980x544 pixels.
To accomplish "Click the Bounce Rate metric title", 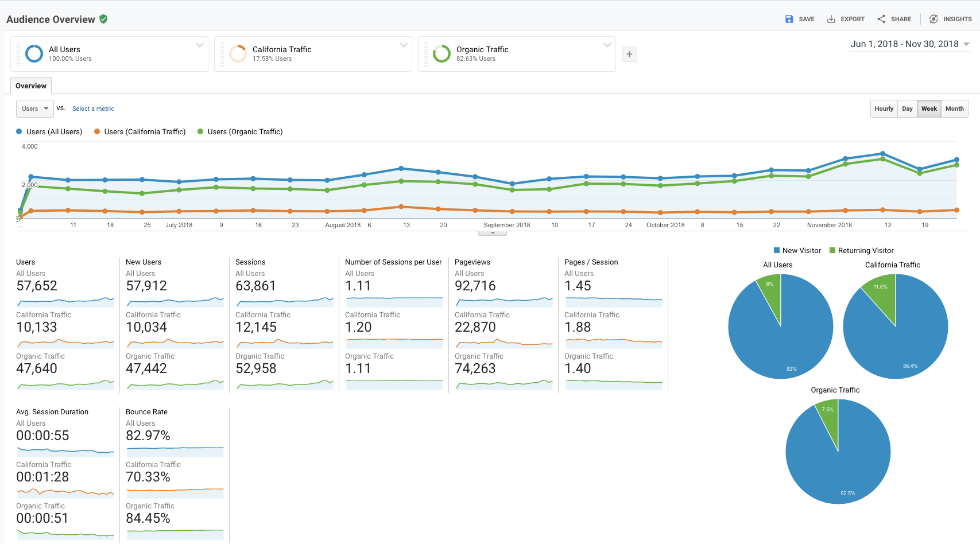I will coord(146,411).
